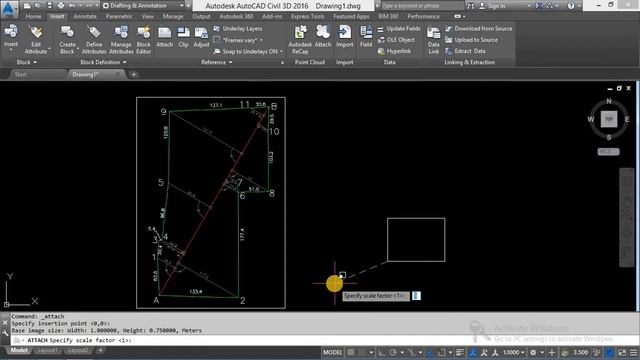The image size is (640, 360).
Task: Toggle Snap to Underlays ON
Action: [x=247, y=51]
